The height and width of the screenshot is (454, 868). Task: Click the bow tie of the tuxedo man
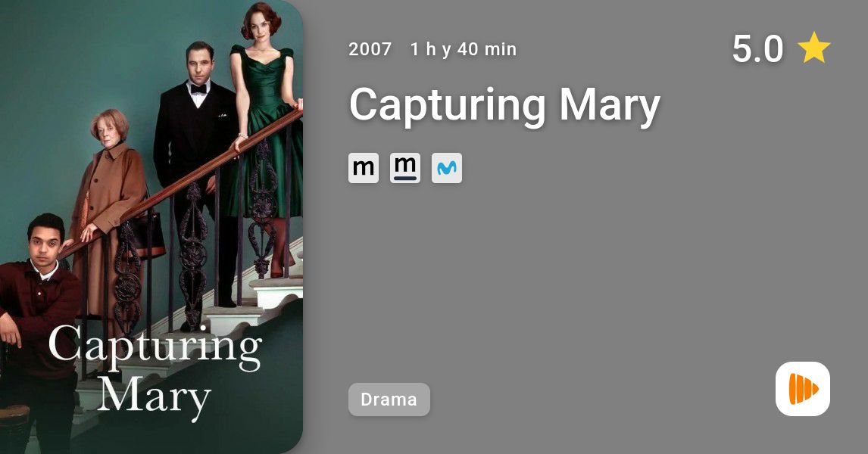tap(198, 89)
